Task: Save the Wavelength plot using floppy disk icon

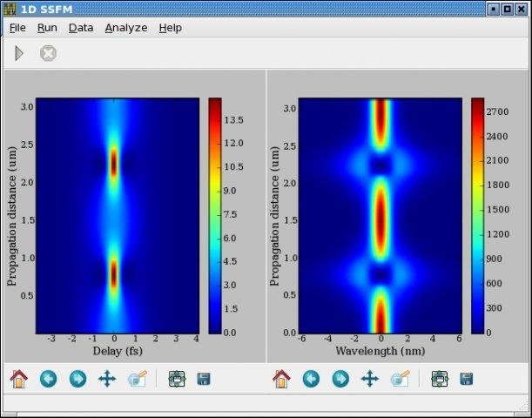Action: coord(467,379)
